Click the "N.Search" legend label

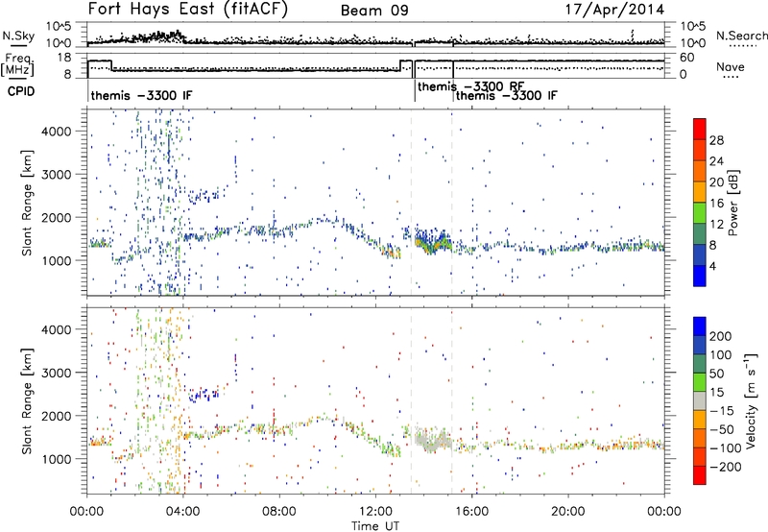(741, 36)
